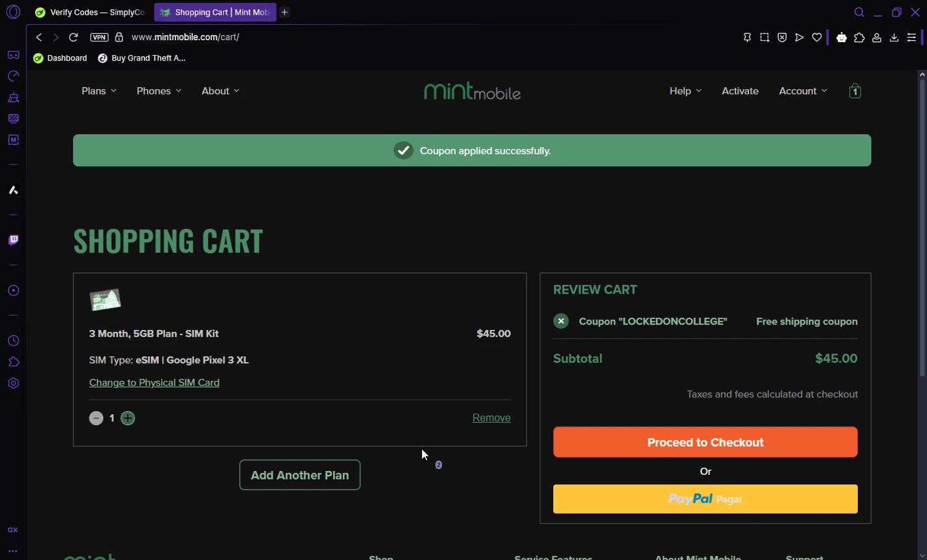Open the ad blocker shield icon

click(x=782, y=38)
